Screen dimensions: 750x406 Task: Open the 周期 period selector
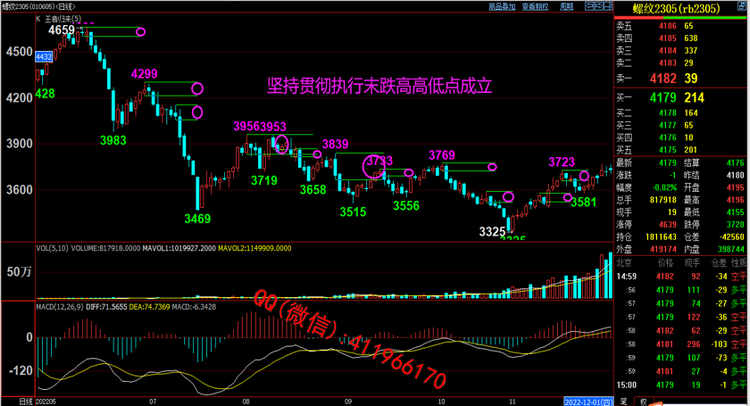point(566,7)
